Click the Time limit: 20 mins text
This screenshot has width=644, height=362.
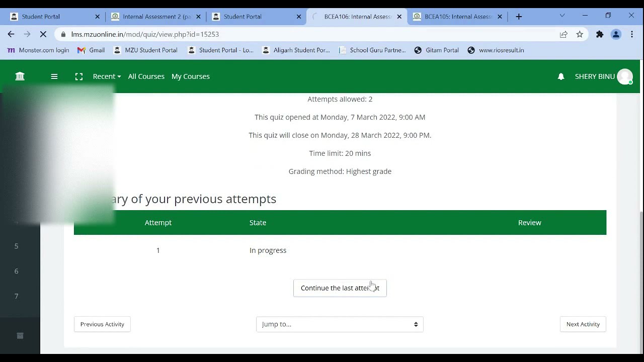click(340, 153)
